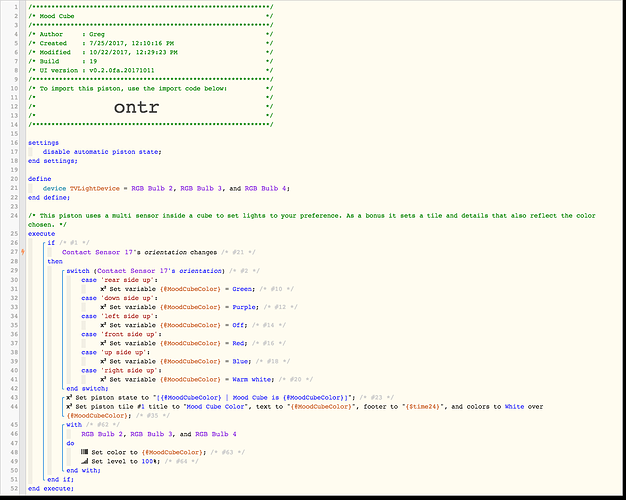Viewport: 626px width, 500px height.
Task: Click the 'Author : Greg' header line
Action: pos(72,34)
